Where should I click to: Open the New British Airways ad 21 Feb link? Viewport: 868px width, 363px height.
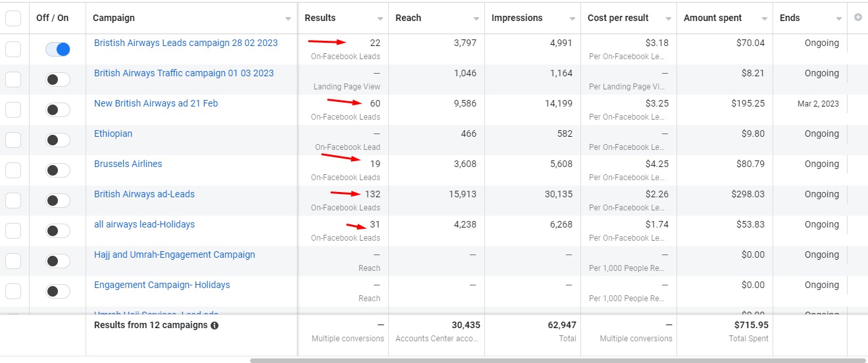[156, 103]
